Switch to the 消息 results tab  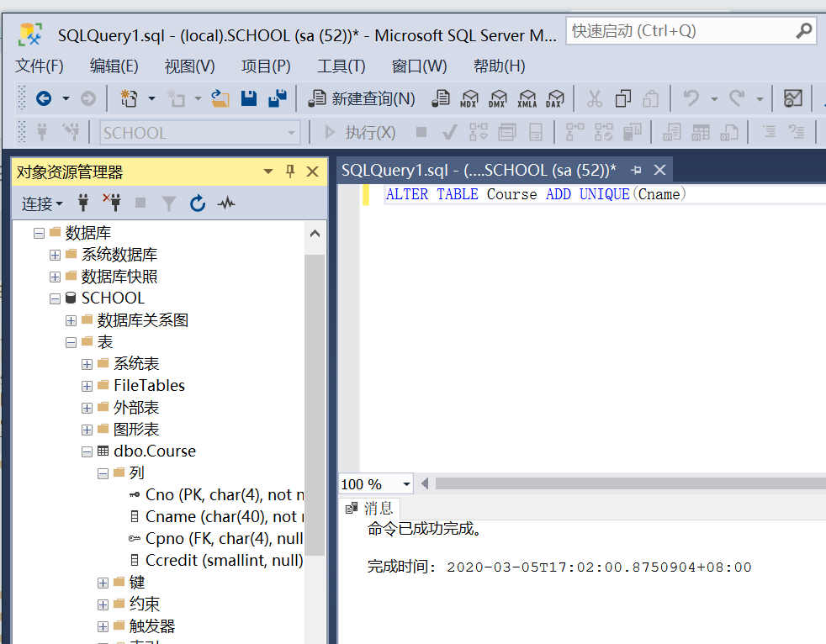pyautogui.click(x=370, y=508)
